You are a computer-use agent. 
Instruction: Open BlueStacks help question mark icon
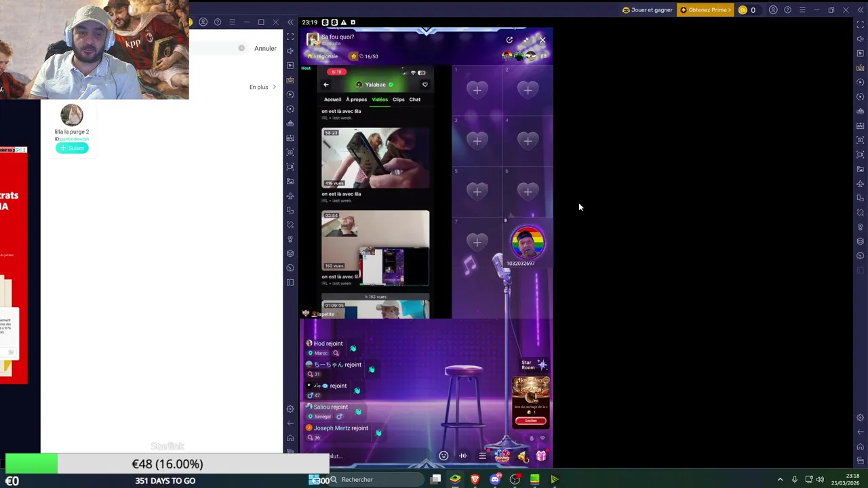pyautogui.click(x=787, y=10)
